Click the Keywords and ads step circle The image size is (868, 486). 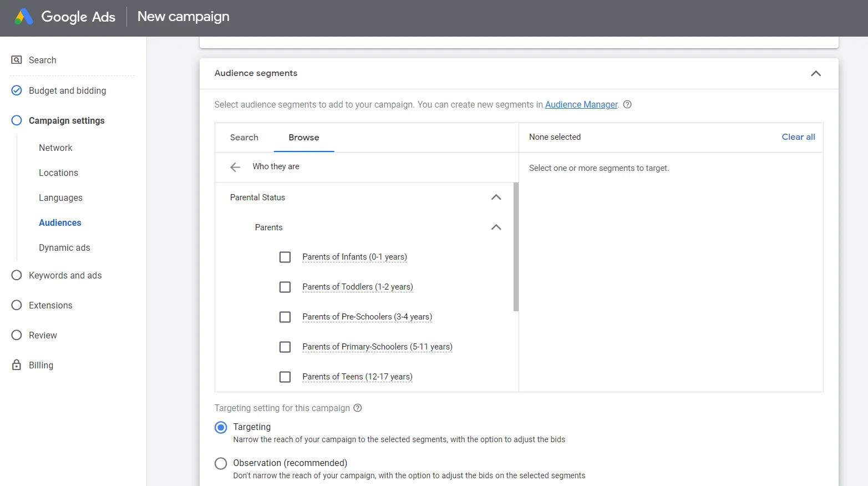tap(17, 275)
